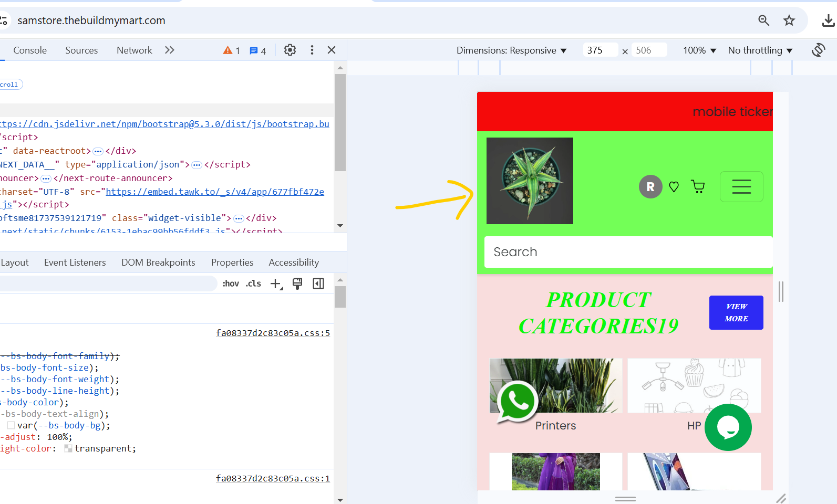Open the DevTools Settings gear
The width and height of the screenshot is (837, 504).
click(x=290, y=50)
